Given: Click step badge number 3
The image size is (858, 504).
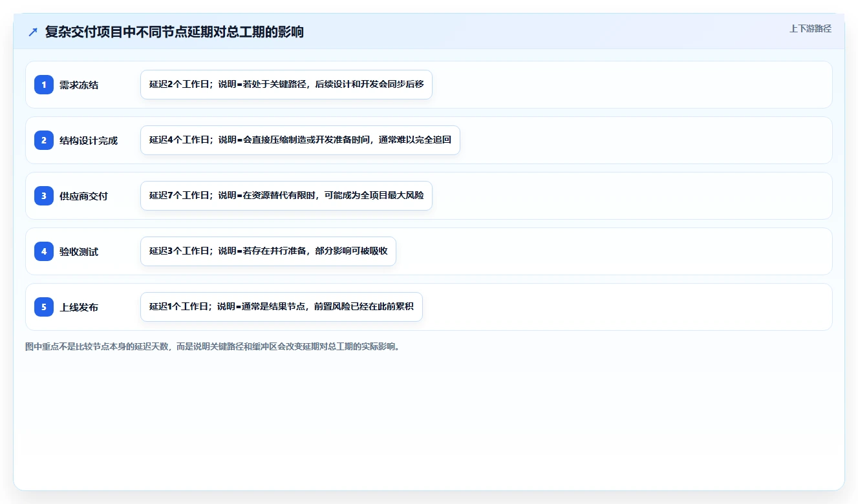Looking at the screenshot, I should tap(44, 196).
